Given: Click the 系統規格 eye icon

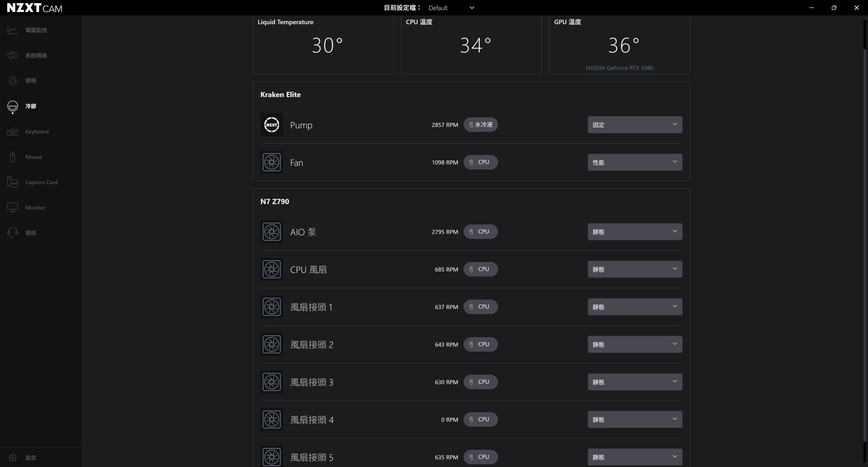Looking at the screenshot, I should 12,55.
